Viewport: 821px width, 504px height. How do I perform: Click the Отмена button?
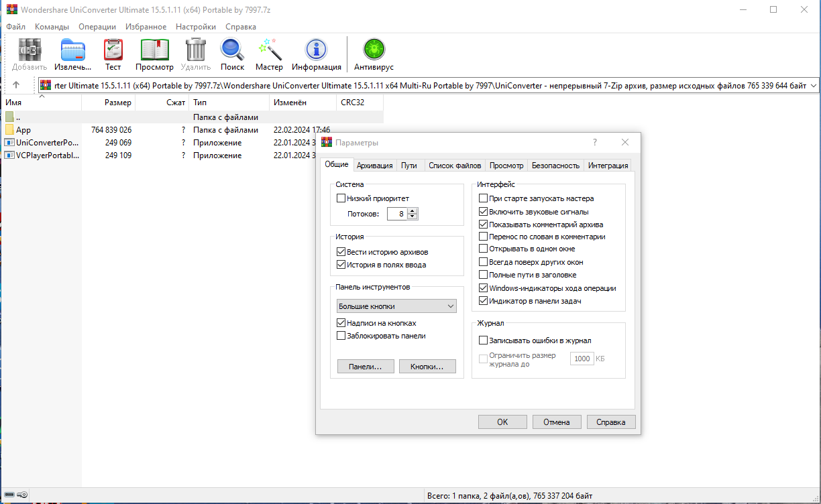[x=557, y=422]
